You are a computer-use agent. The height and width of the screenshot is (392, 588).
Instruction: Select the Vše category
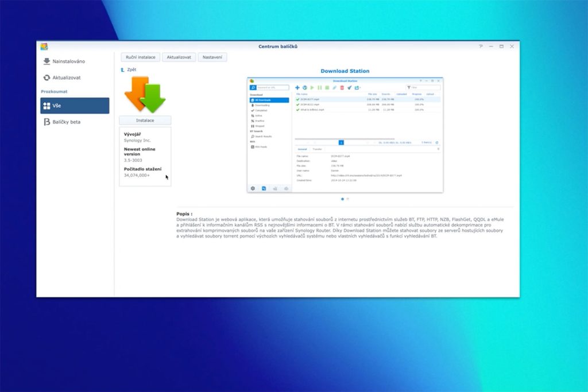point(75,106)
